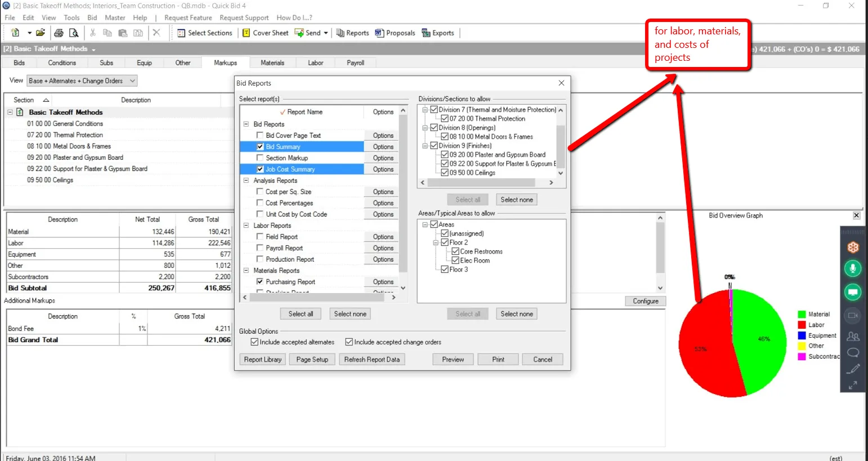Toggle Include accepted alternates option
Screen dimensions: 868x461
(254, 342)
